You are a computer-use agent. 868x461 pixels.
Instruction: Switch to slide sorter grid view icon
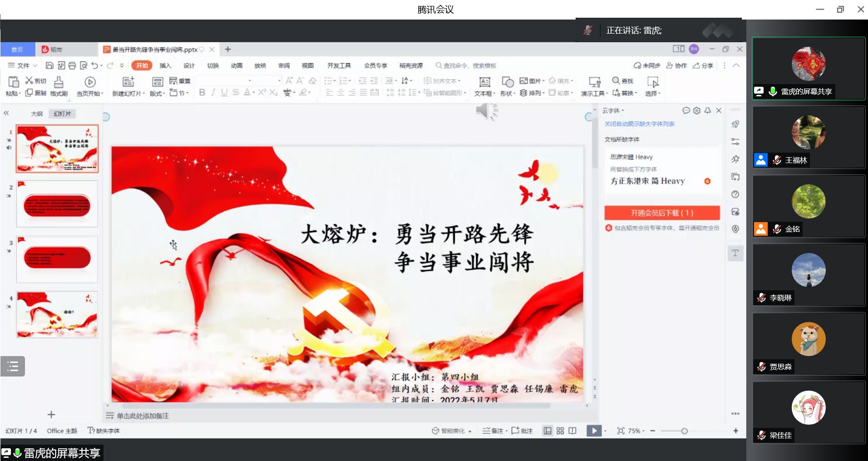(560, 431)
